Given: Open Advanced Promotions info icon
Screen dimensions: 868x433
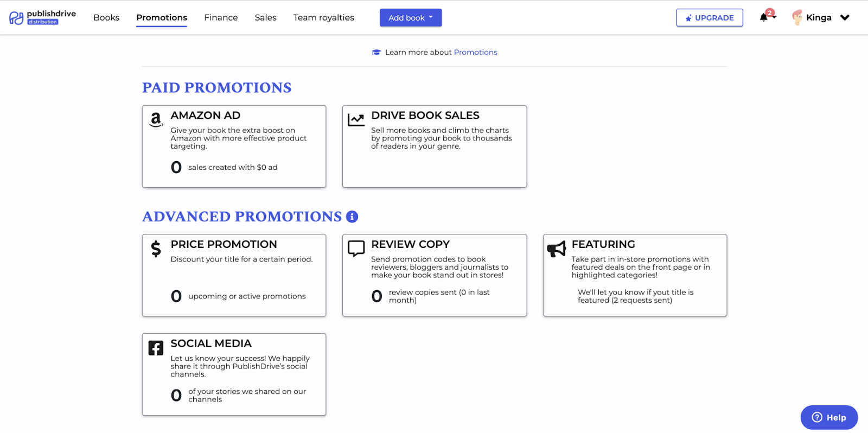Looking at the screenshot, I should (352, 217).
